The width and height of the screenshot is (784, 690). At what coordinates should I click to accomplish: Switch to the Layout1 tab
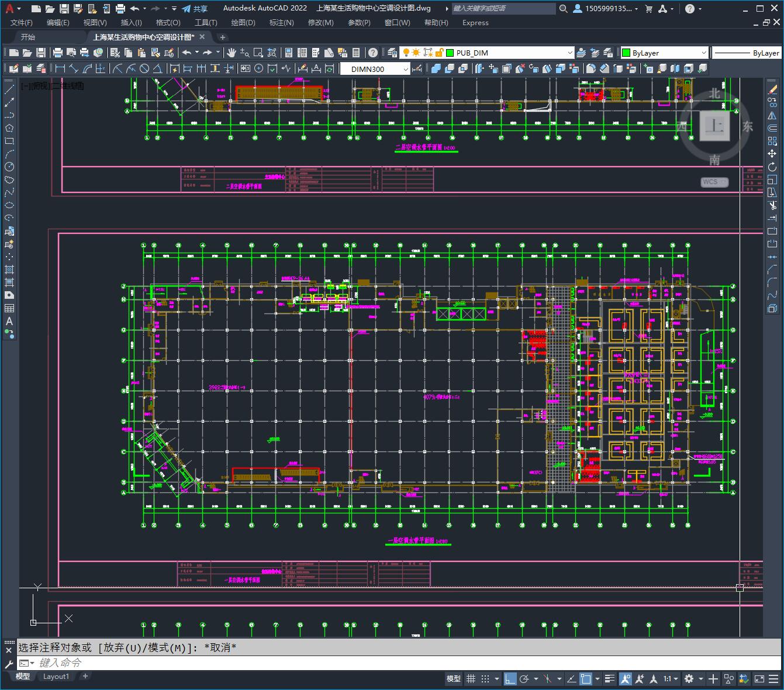point(56,677)
